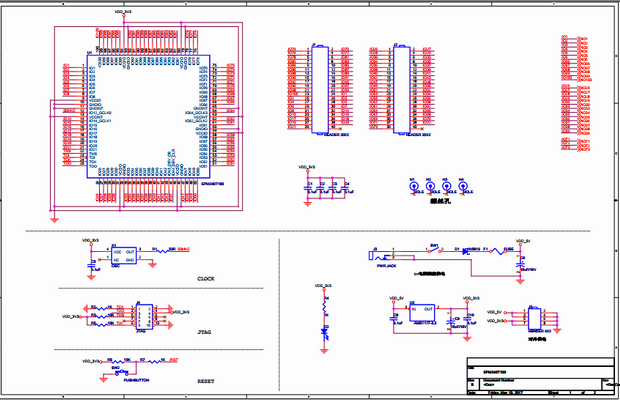Select polarized capacitor C9 at regulator output
This screenshot has height=400, width=620.
(451, 322)
